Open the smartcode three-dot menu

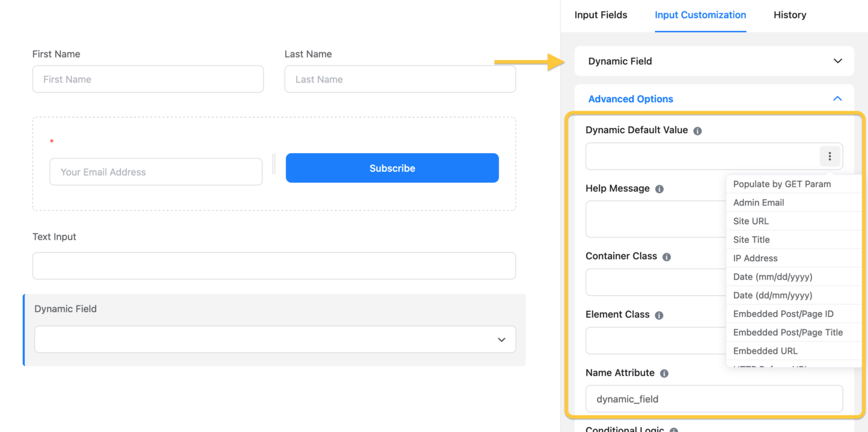(x=830, y=156)
